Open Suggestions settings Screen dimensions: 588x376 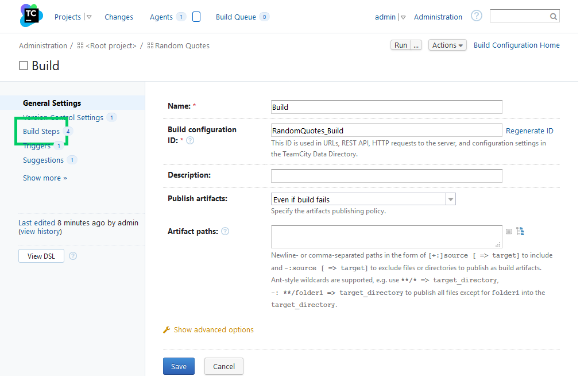tap(43, 160)
